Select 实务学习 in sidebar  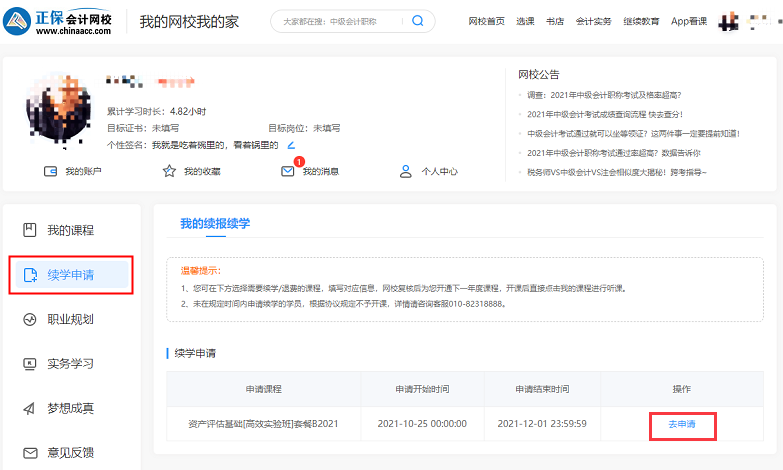[71, 364]
